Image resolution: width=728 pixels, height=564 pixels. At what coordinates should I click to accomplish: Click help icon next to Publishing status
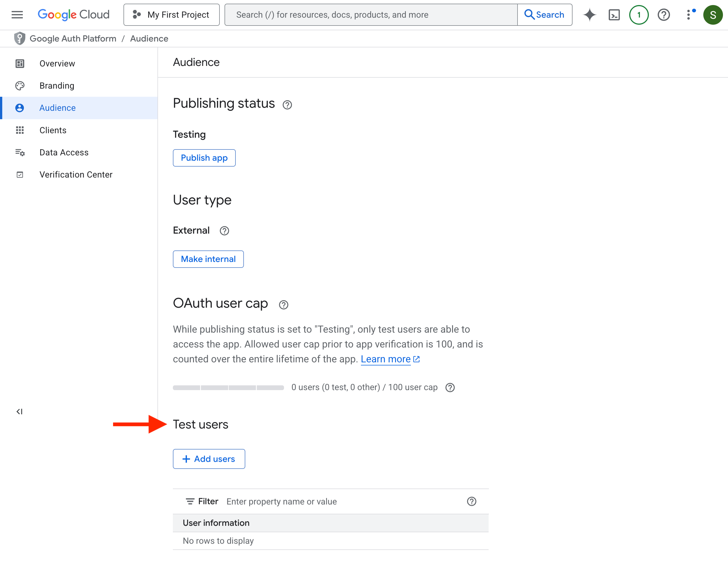click(287, 105)
